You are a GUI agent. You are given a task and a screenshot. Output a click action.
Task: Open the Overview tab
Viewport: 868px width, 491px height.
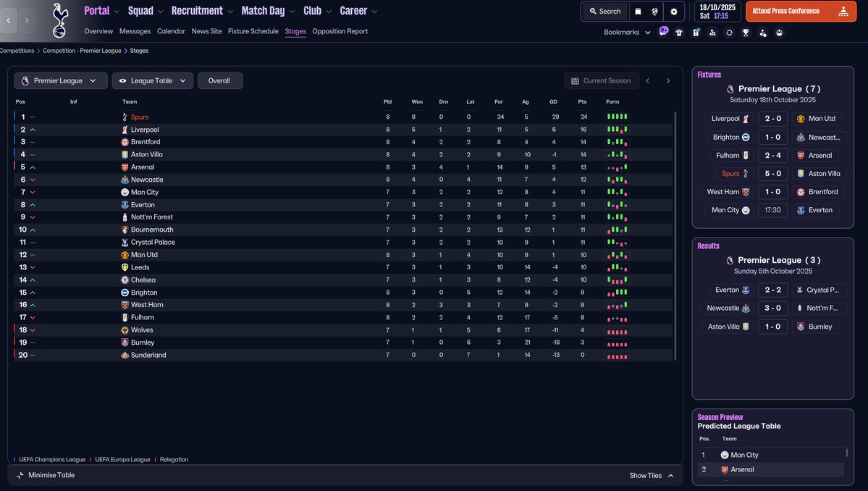tap(98, 32)
